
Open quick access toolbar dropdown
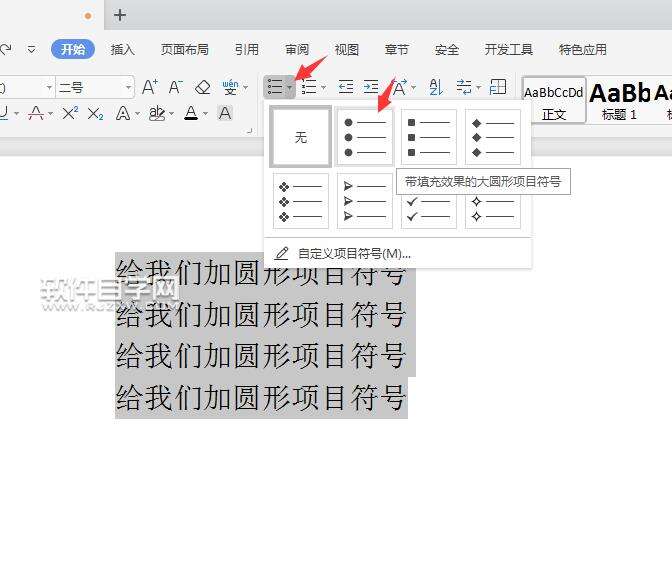click(x=31, y=49)
